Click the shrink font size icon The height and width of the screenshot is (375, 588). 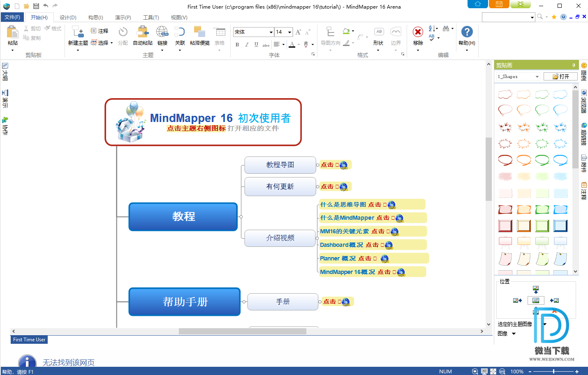308,32
